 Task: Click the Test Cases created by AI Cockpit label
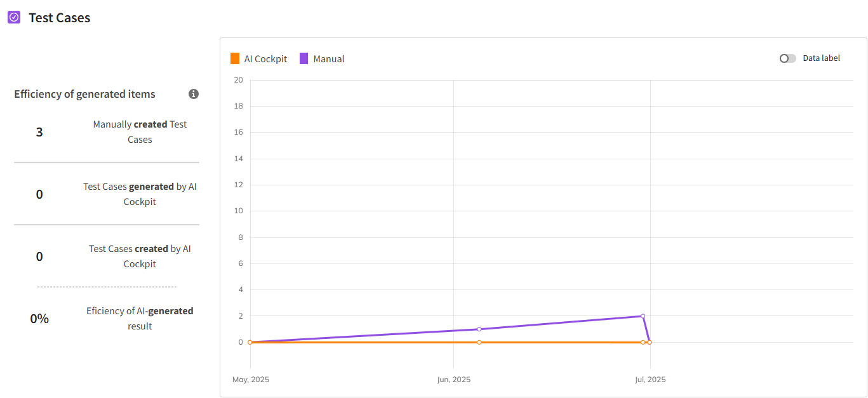[140, 256]
